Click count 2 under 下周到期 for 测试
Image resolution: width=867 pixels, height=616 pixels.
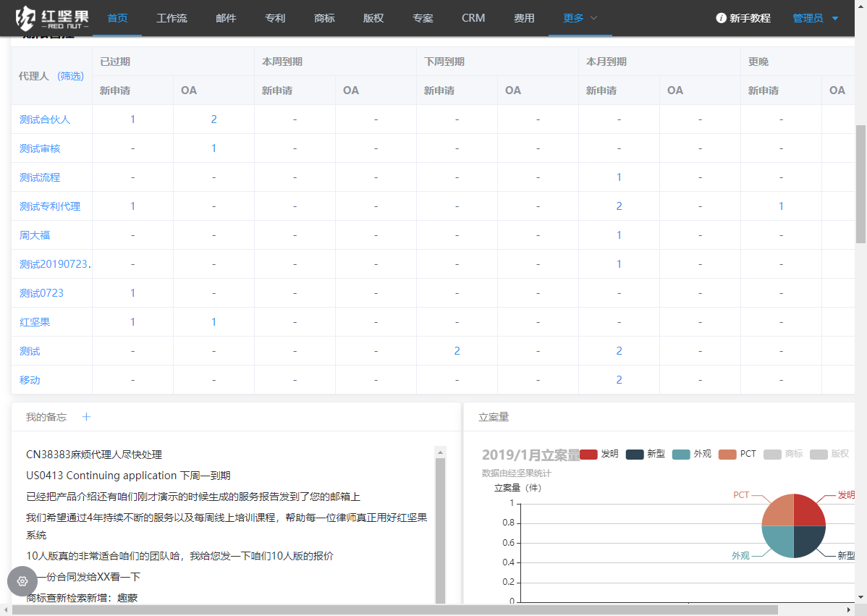click(x=457, y=350)
